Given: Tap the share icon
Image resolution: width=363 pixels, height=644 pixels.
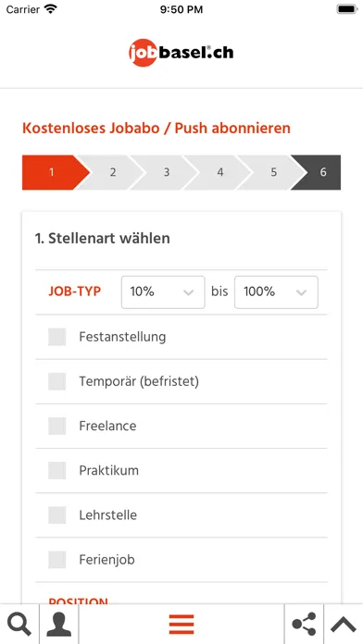Looking at the screenshot, I should coord(304,625).
